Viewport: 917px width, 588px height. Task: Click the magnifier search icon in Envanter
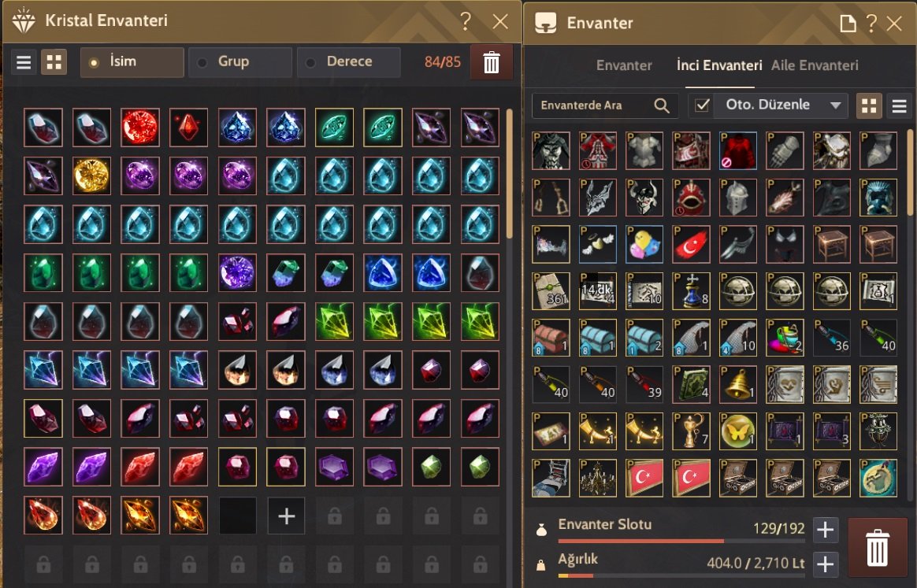pyautogui.click(x=662, y=105)
